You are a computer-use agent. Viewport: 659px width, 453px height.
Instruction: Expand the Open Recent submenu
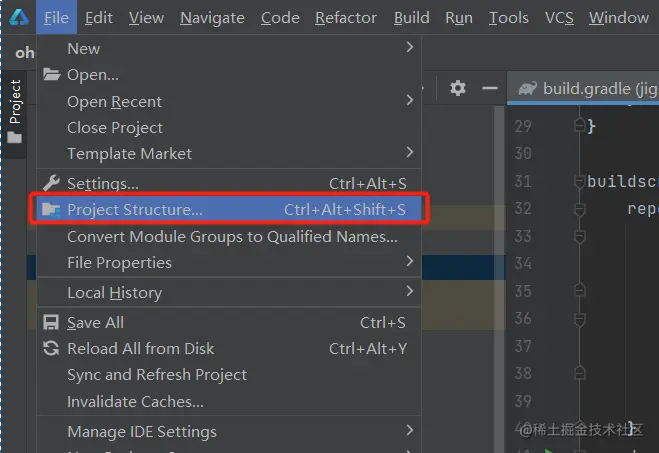click(x=410, y=101)
